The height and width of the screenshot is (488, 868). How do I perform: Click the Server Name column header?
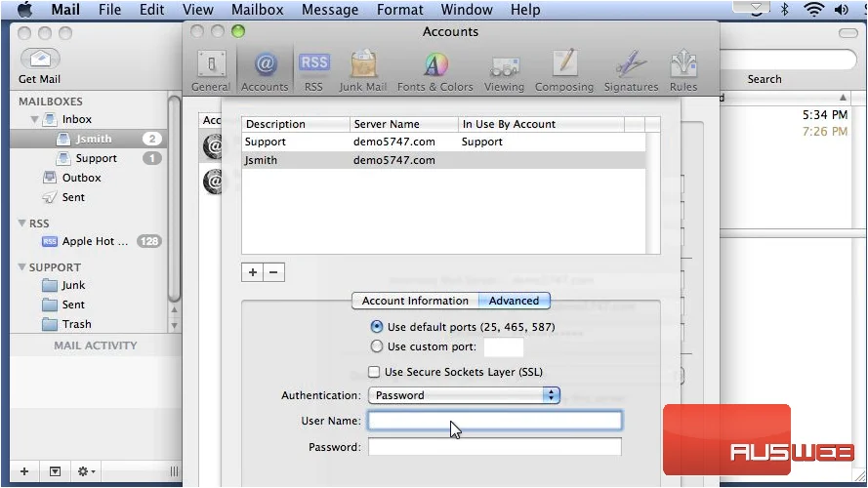404,124
